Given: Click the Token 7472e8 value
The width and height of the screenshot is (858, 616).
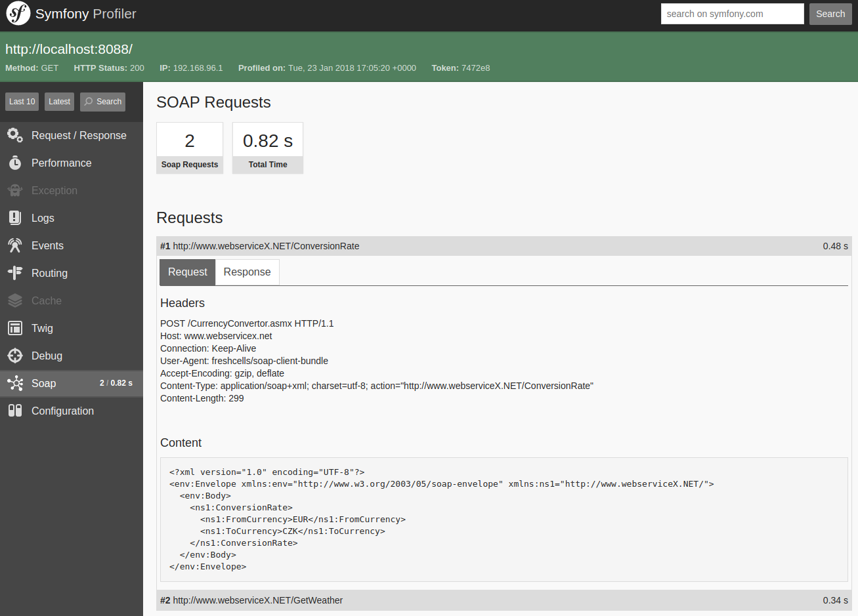Looking at the screenshot, I should click(475, 68).
